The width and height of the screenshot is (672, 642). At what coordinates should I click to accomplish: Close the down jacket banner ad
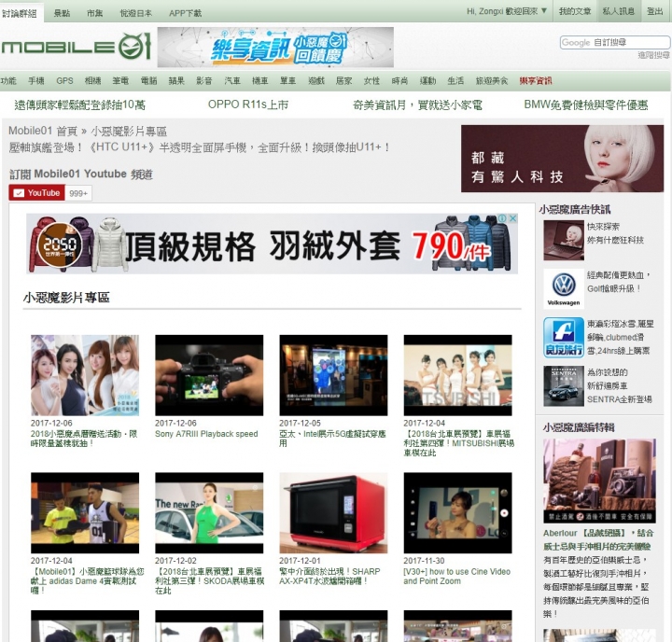click(512, 218)
